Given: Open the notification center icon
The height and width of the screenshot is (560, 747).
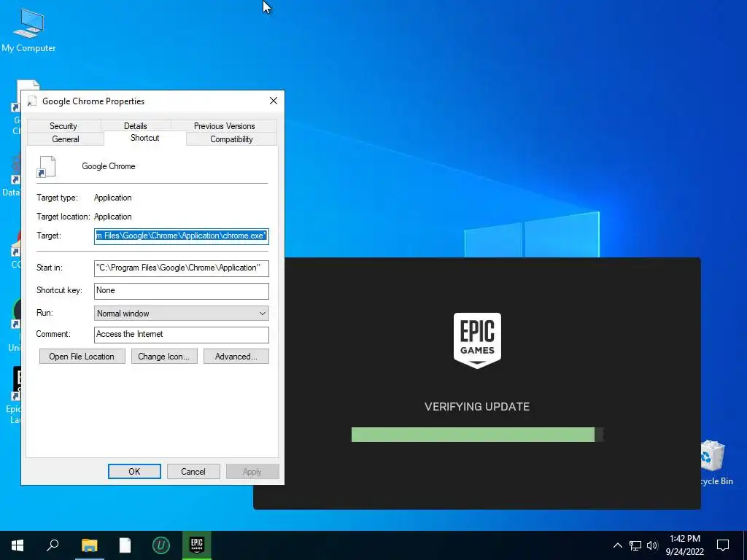Looking at the screenshot, I should pos(723,545).
